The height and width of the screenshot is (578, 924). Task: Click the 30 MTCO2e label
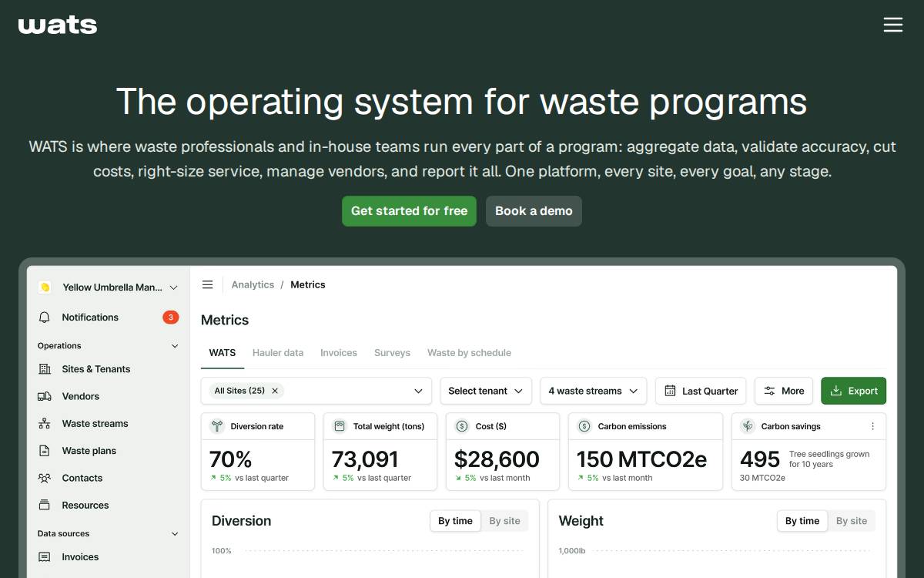coord(762,478)
